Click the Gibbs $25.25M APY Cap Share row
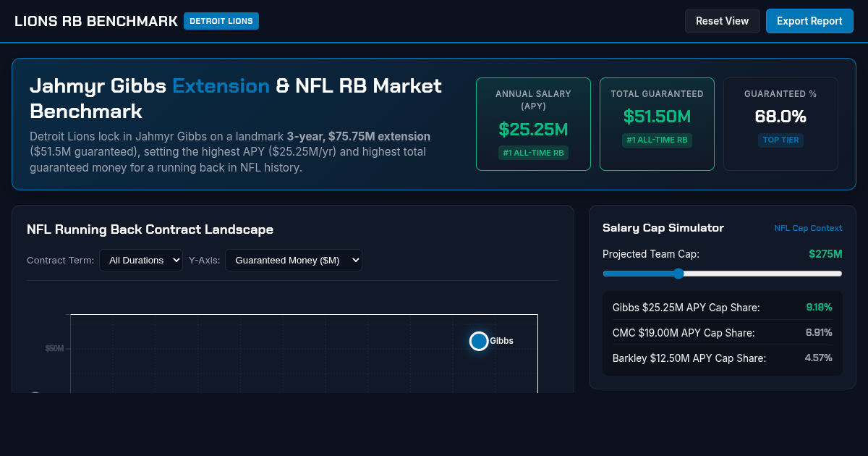Image resolution: width=868 pixels, height=456 pixels. tap(723, 308)
